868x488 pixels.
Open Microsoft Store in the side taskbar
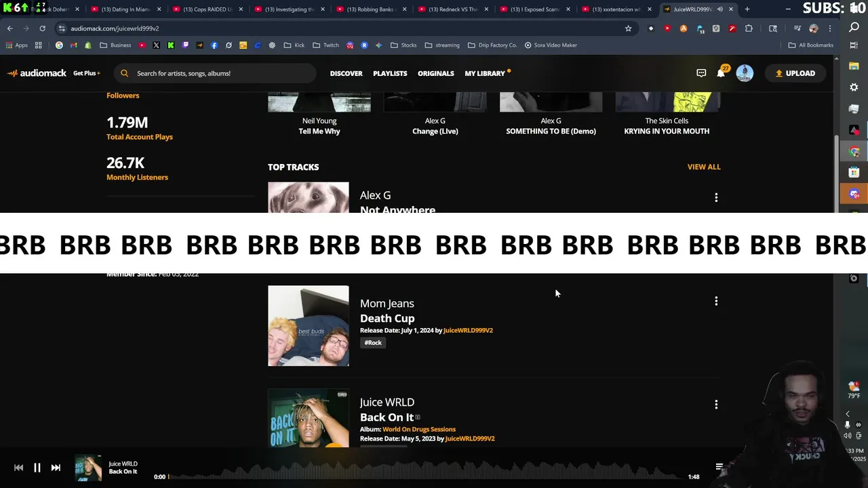tap(854, 173)
